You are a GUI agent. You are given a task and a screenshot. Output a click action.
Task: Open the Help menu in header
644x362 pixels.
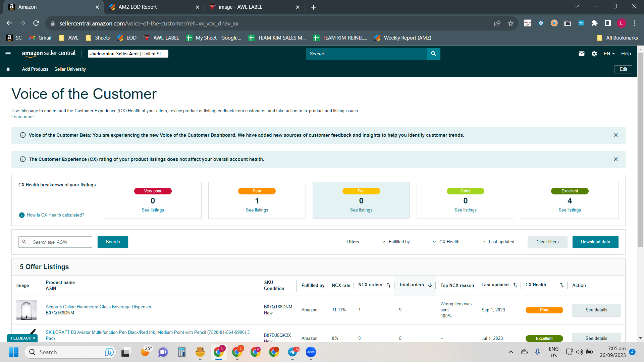click(626, 54)
